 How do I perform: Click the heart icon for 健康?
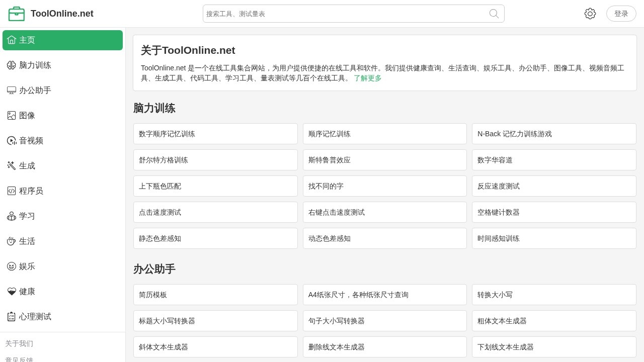click(12, 292)
